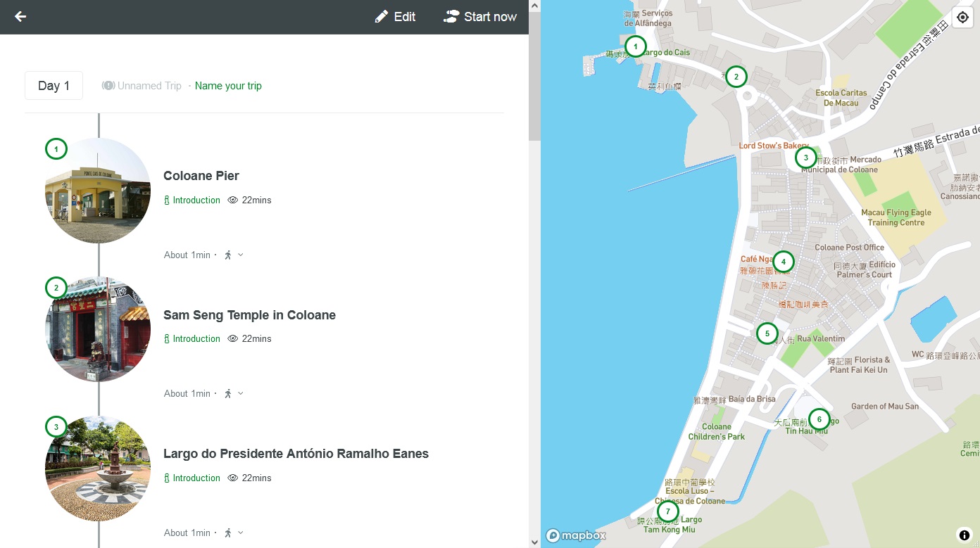The height and width of the screenshot is (548, 980).
Task: Select the Day 1 tab
Action: tap(54, 86)
